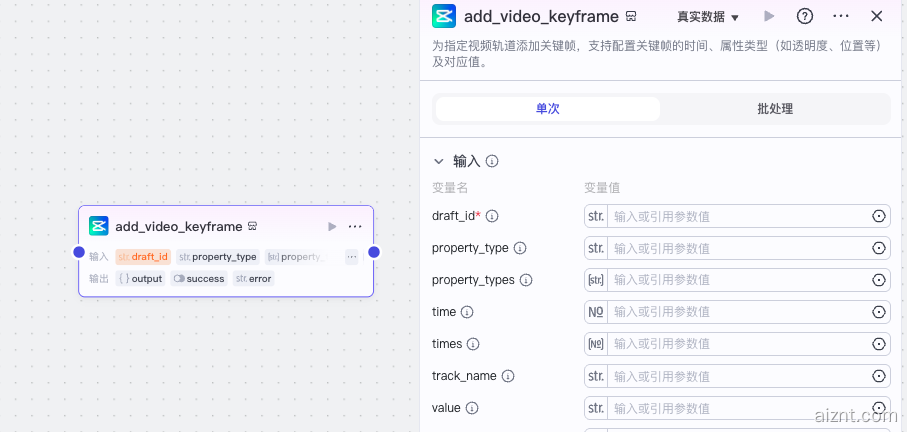Open help for add_video_keyframe panel
The image size is (907, 432).
coord(805,16)
